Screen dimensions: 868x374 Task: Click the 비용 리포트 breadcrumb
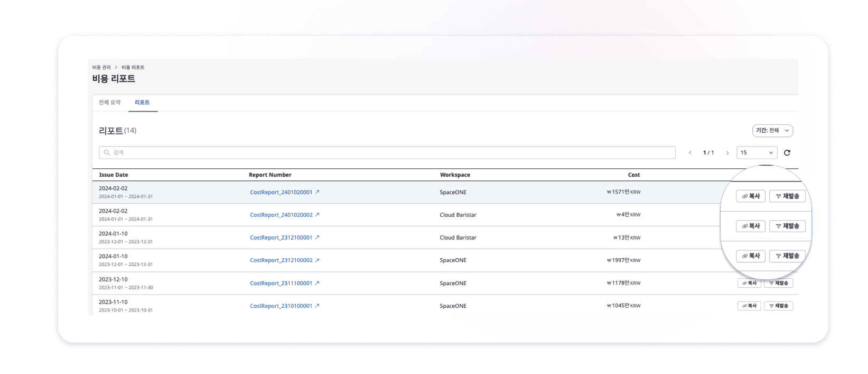(x=133, y=67)
